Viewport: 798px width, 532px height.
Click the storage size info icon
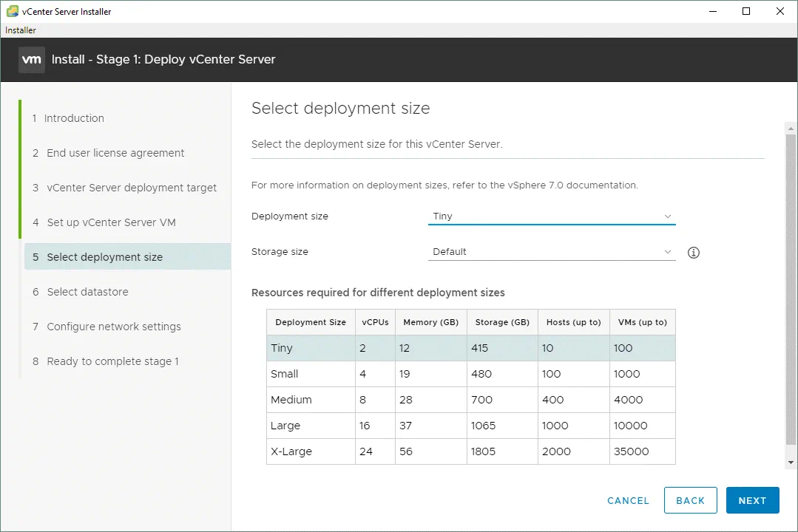point(693,253)
